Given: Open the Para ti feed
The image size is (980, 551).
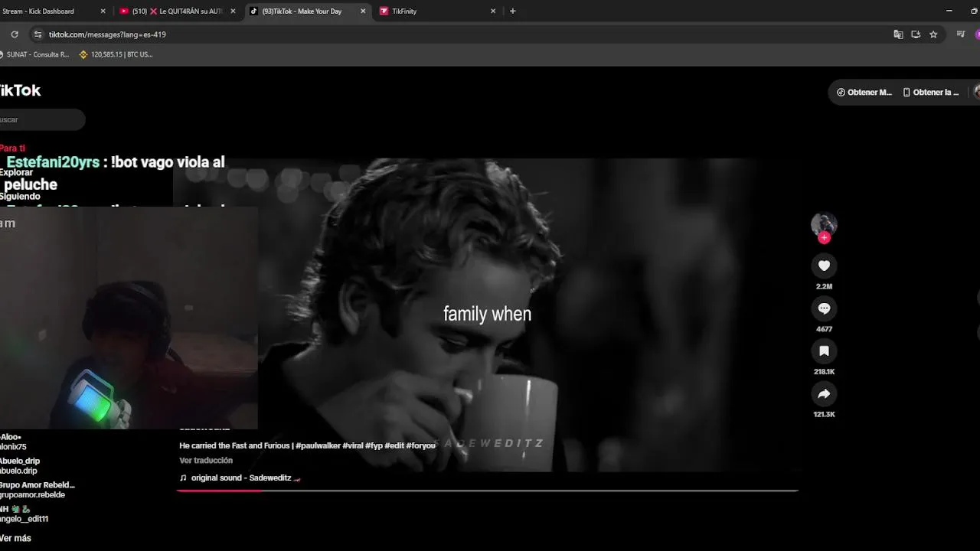Looking at the screenshot, I should (13, 148).
